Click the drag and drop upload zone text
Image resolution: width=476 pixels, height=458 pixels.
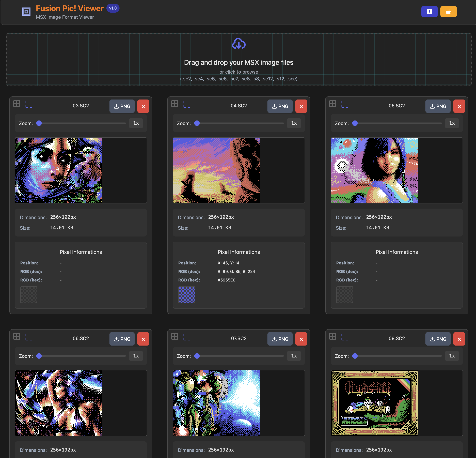pyautogui.click(x=239, y=63)
